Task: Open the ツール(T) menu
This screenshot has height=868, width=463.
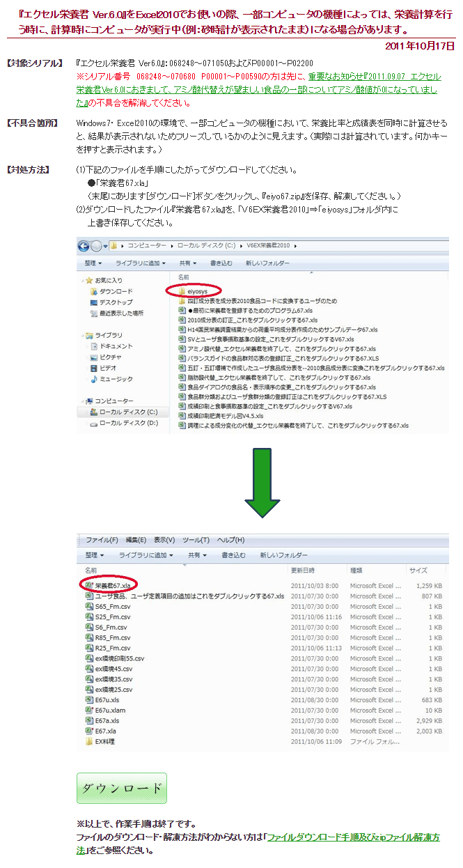Action: click(196, 540)
